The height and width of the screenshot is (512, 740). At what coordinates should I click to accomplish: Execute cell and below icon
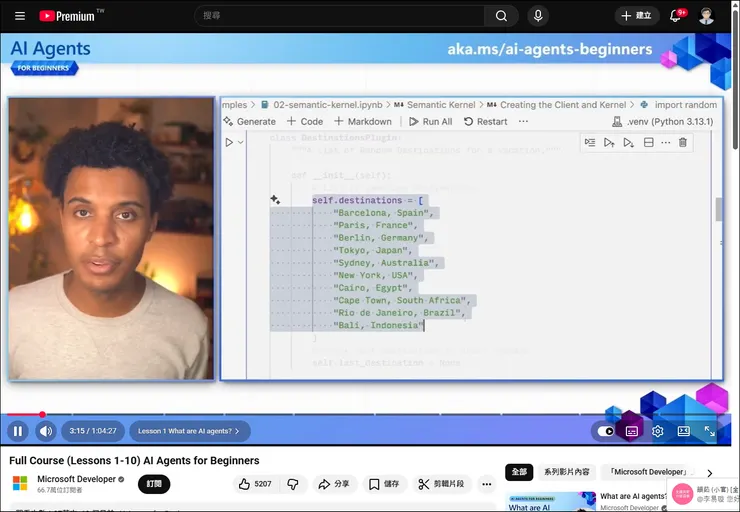(x=628, y=143)
